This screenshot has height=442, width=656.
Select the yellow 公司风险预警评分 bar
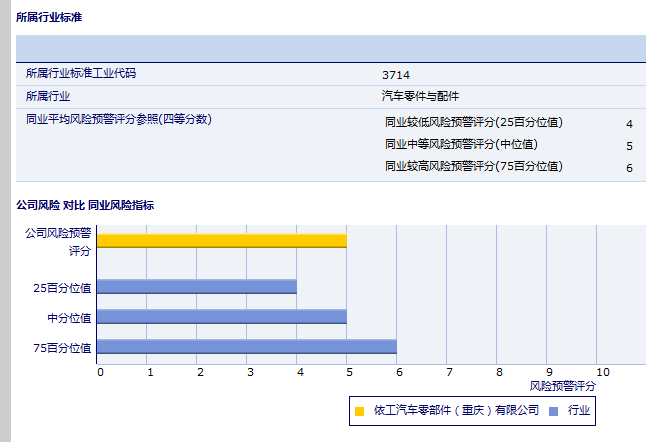click(221, 240)
